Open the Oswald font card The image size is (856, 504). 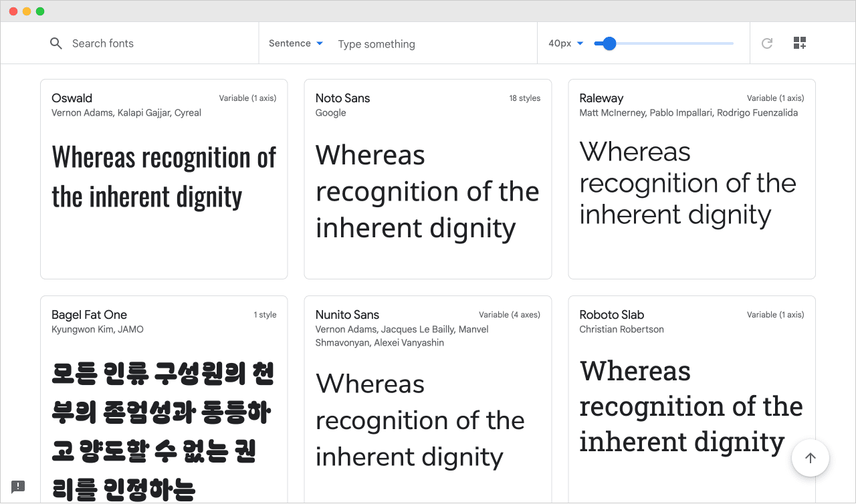pos(164,179)
